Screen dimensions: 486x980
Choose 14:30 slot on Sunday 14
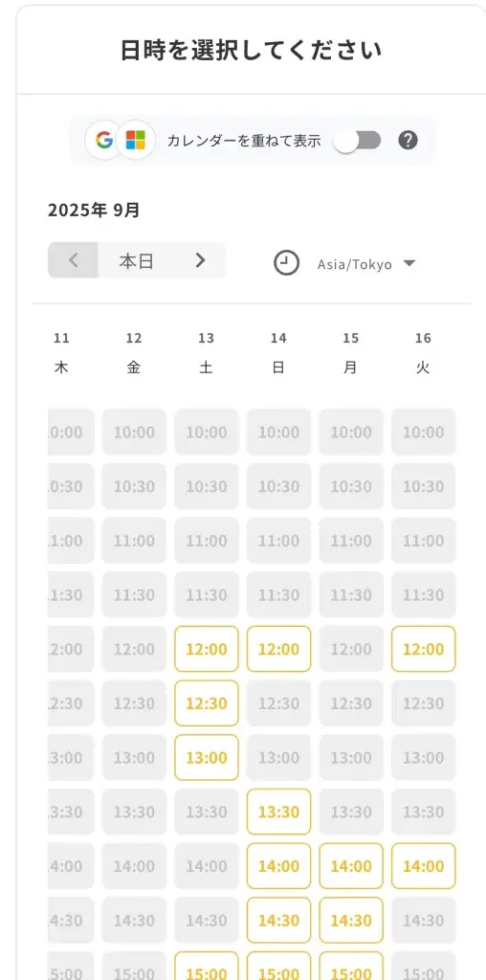coord(278,921)
